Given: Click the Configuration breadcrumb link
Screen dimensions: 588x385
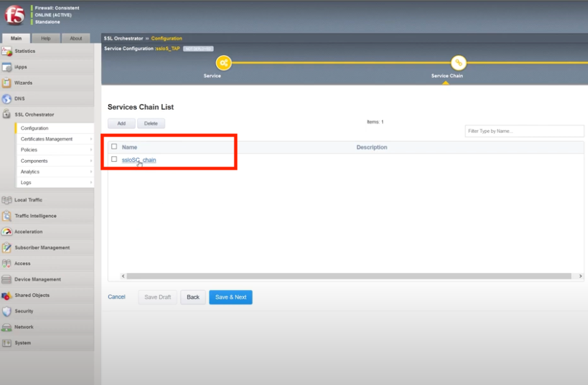Looking at the screenshot, I should click(x=167, y=38).
